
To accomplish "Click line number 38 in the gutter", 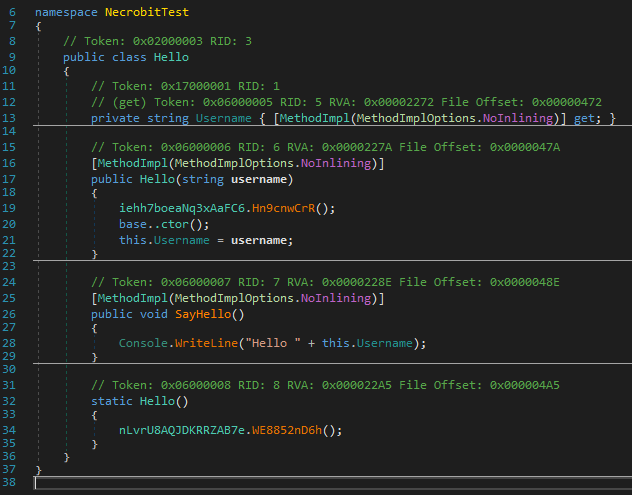I will [x=11, y=483].
